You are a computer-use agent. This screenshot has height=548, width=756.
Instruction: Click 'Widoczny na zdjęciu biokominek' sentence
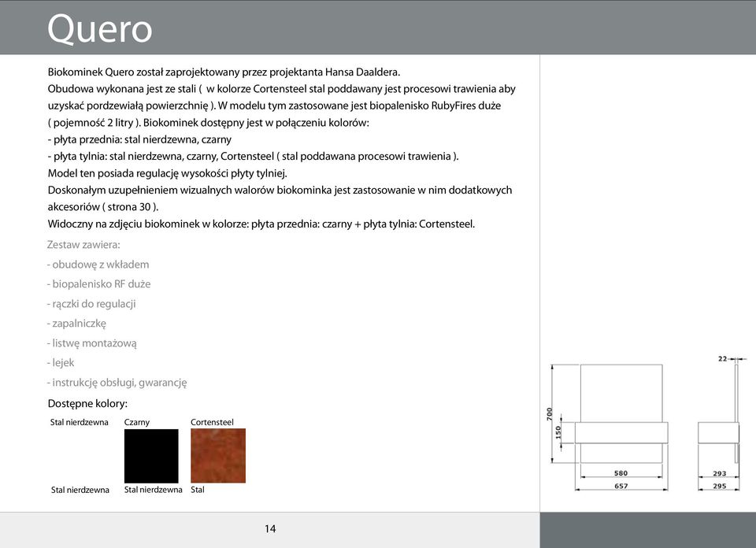(261, 224)
